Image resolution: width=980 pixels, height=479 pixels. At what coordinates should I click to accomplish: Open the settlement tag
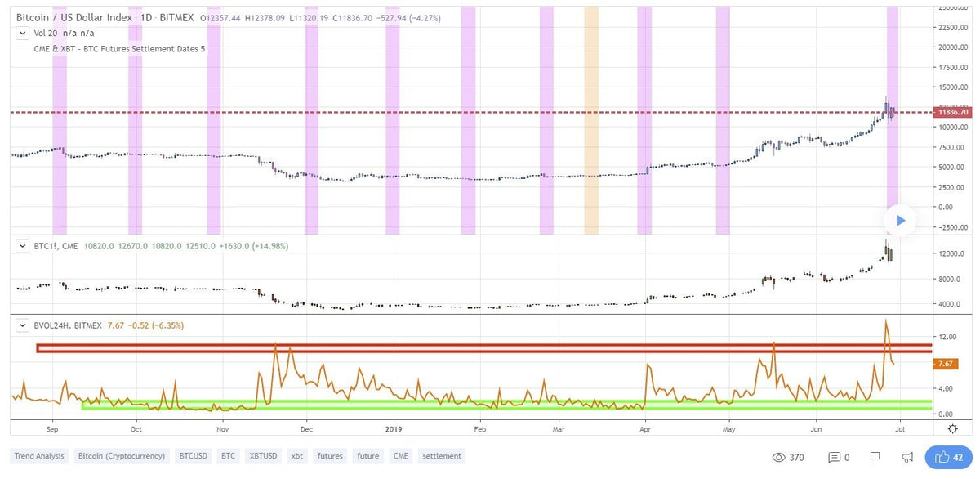point(442,455)
